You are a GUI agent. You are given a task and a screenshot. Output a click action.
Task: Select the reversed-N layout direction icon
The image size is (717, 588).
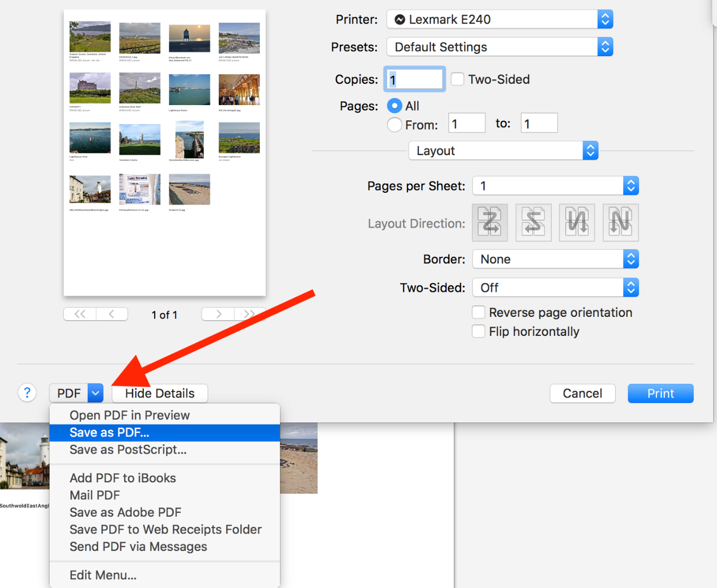tap(577, 223)
